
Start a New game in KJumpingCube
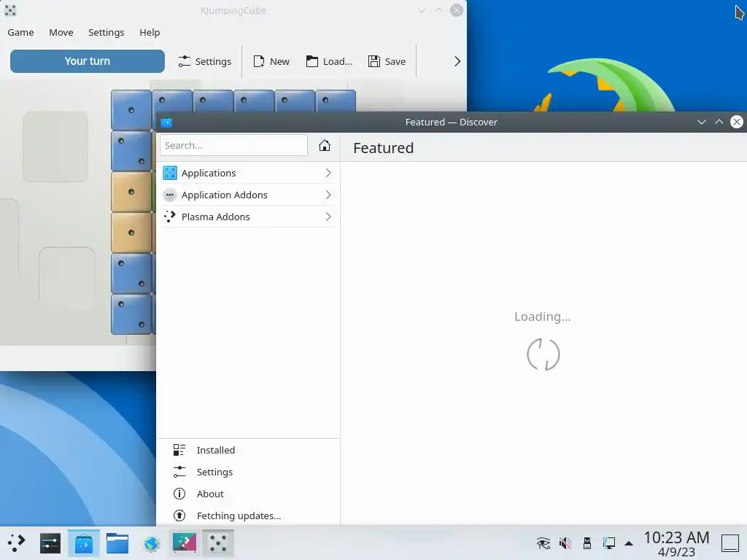coord(271,61)
